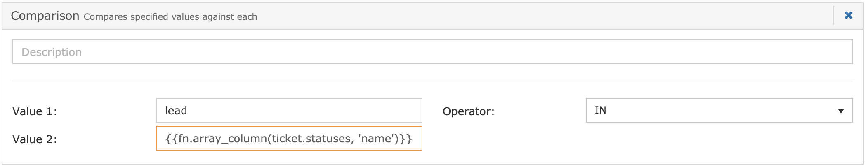The height and width of the screenshot is (167, 868).
Task: Open the Operator dropdown showing IN
Action: tap(719, 110)
